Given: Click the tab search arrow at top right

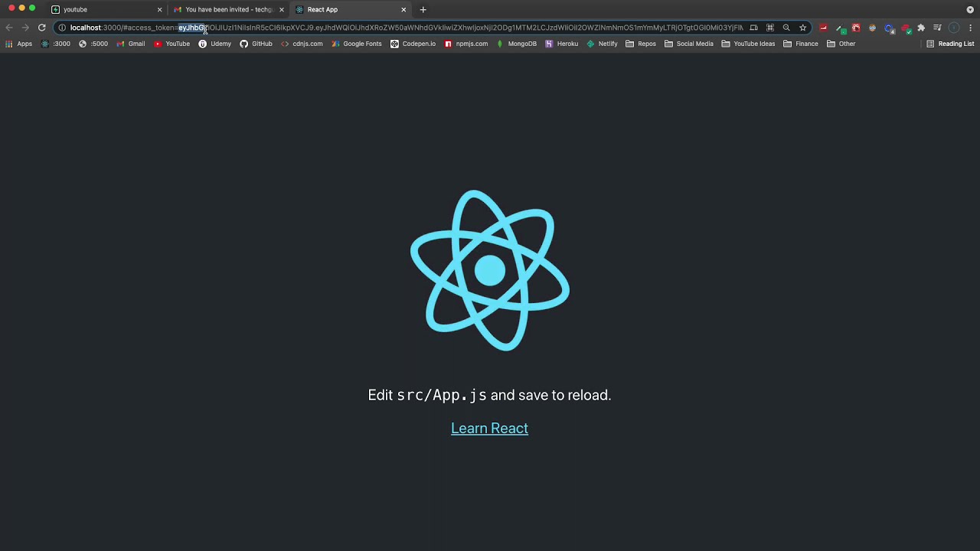Looking at the screenshot, I should (970, 10).
